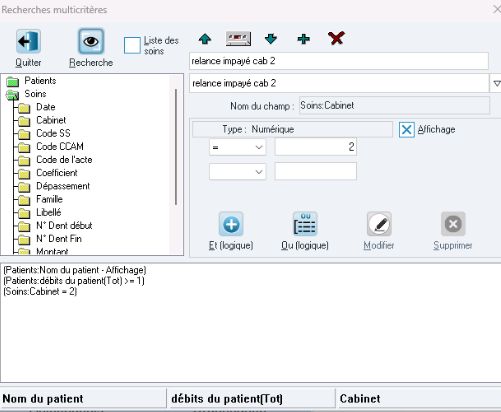Add condition with Et (logique) icon
The width and height of the screenshot is (501, 412).
[231, 224]
